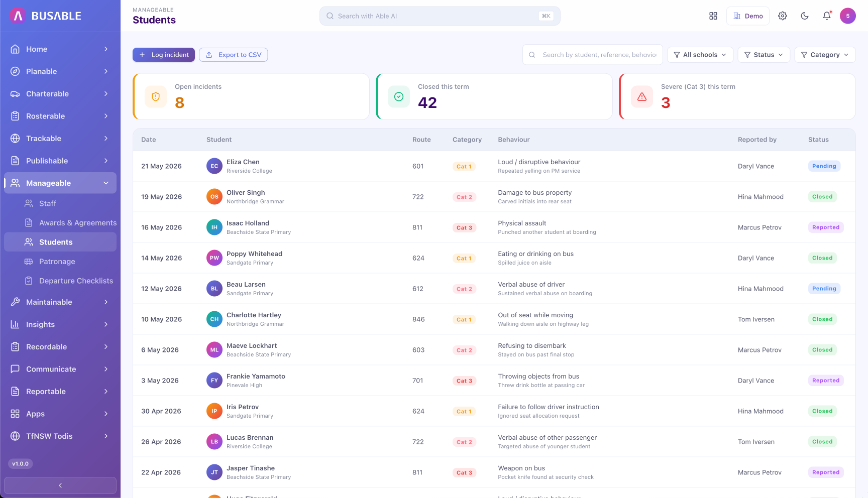The height and width of the screenshot is (498, 868).
Task: Open Awards & Agreements submenu item
Action: [60, 223]
